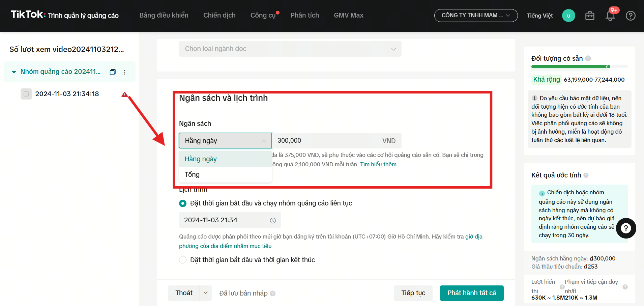The width and height of the screenshot is (644, 306).
Task: Click the 63,199,000-77,244,000 audience estimate
Action: click(594, 80)
